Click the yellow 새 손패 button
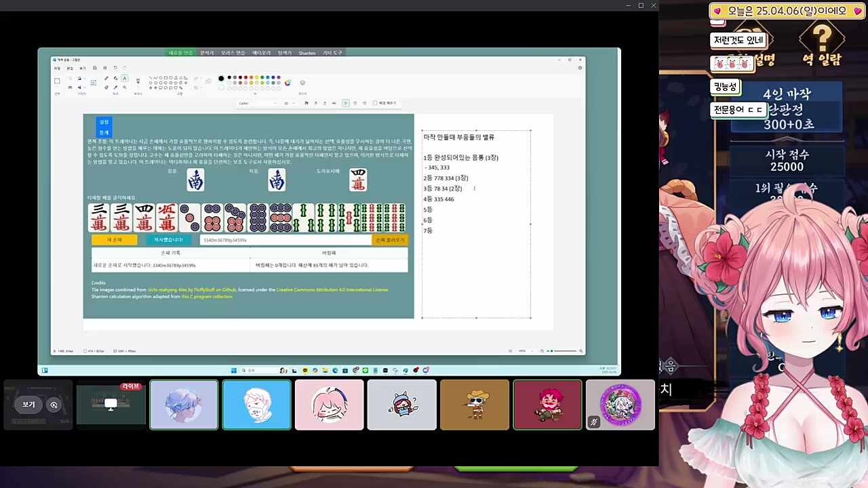 115,240
